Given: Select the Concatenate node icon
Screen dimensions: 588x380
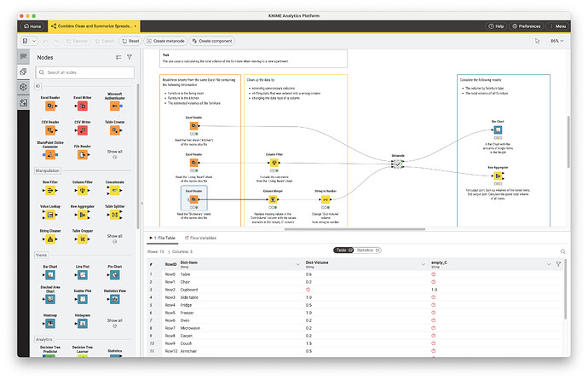Looking at the screenshot, I should 115,190.
